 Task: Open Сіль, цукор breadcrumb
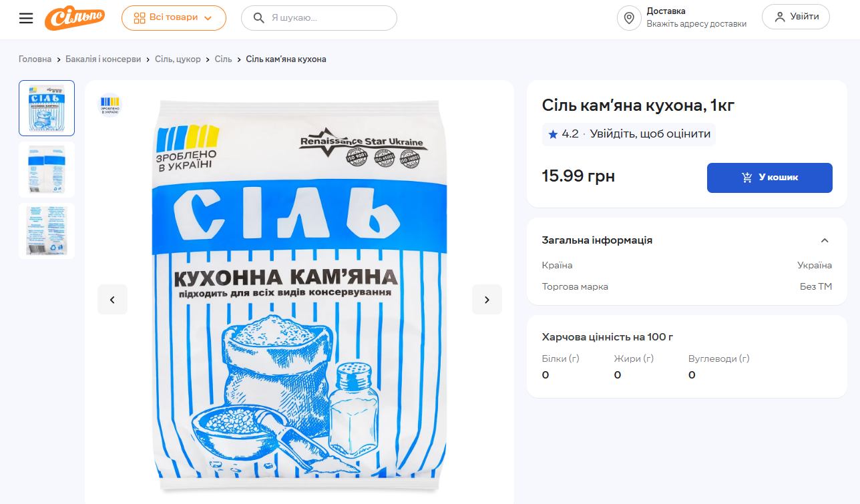tap(178, 59)
